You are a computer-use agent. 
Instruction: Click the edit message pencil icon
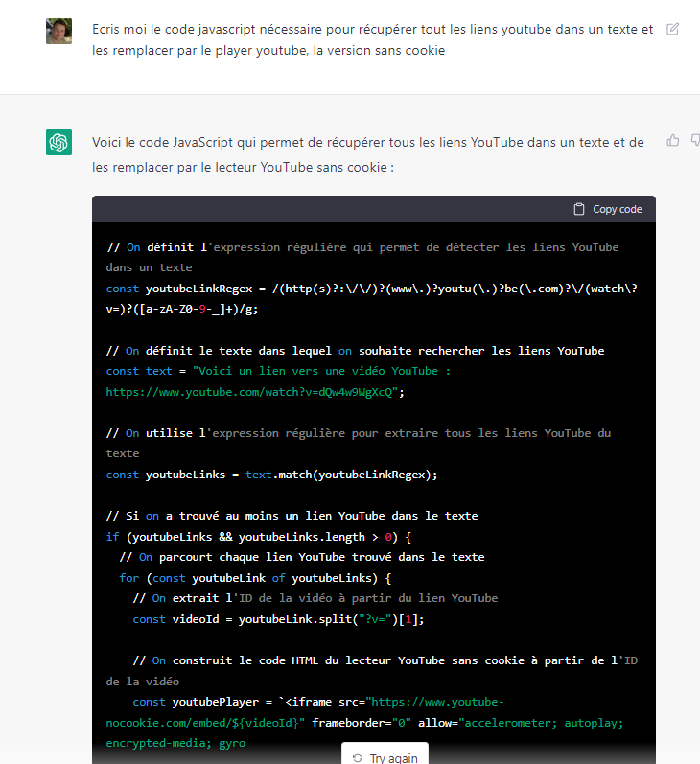[672, 29]
